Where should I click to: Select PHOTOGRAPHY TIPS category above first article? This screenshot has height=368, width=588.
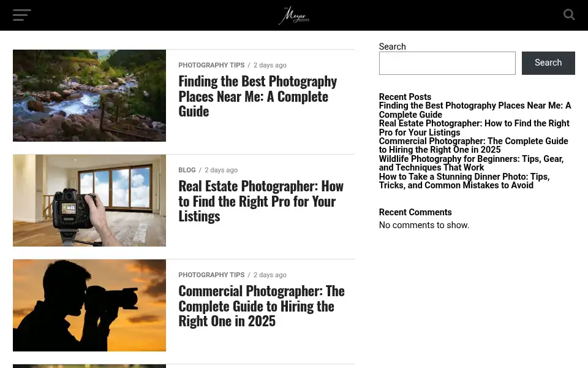pos(211,65)
